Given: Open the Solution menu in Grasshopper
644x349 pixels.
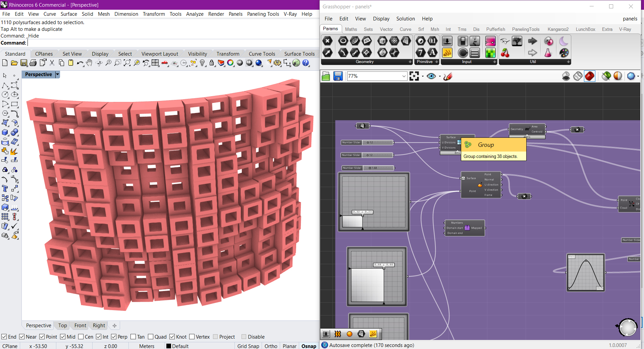Looking at the screenshot, I should tap(406, 19).
